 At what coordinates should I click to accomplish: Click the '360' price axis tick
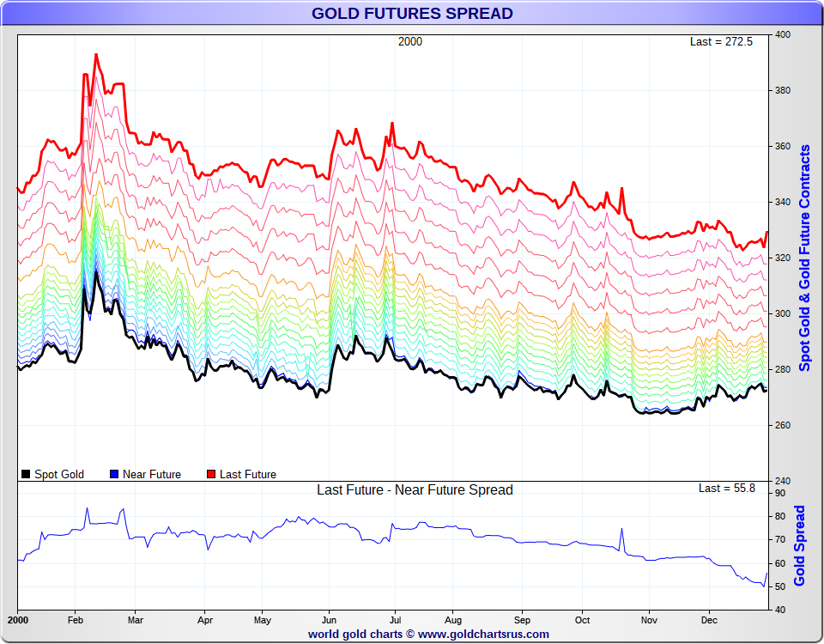click(783, 146)
